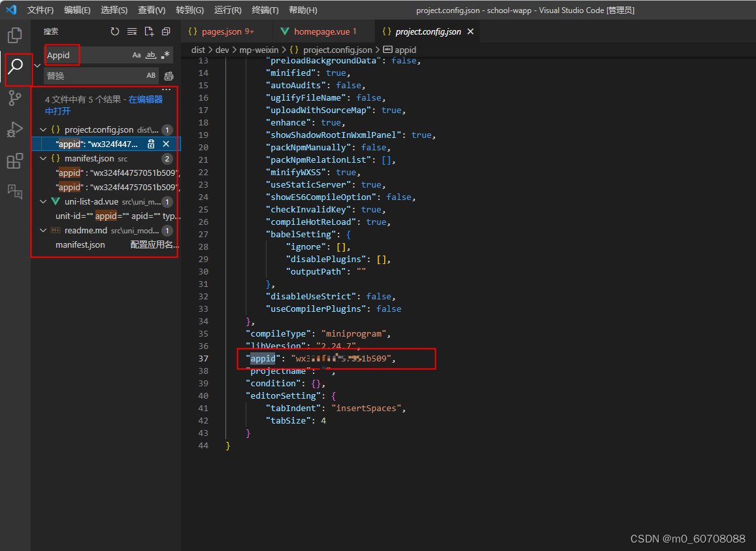Toggle Preserve Case in replace box

coord(151,75)
